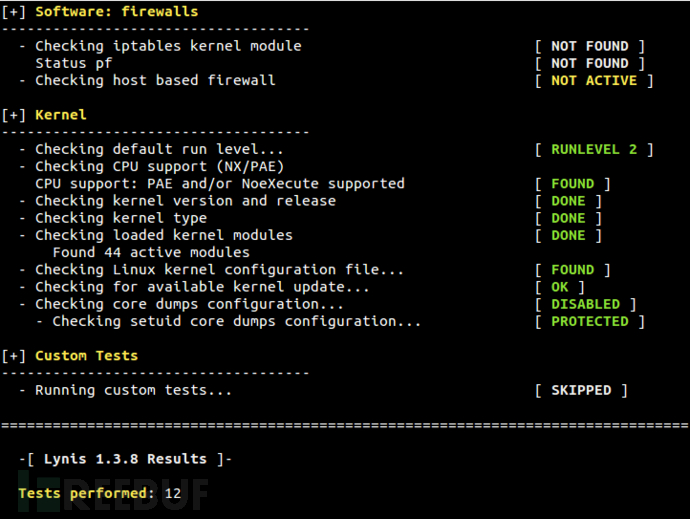Screen dimensions: 690x519
Task: Click the 'Software: firewalls' section heading
Action: 116,12
